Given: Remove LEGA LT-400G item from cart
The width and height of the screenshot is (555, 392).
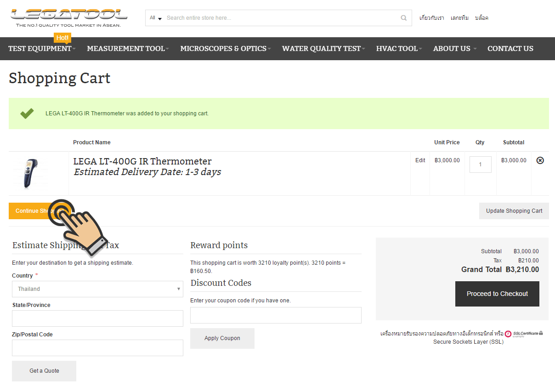Looking at the screenshot, I should click(x=540, y=160).
